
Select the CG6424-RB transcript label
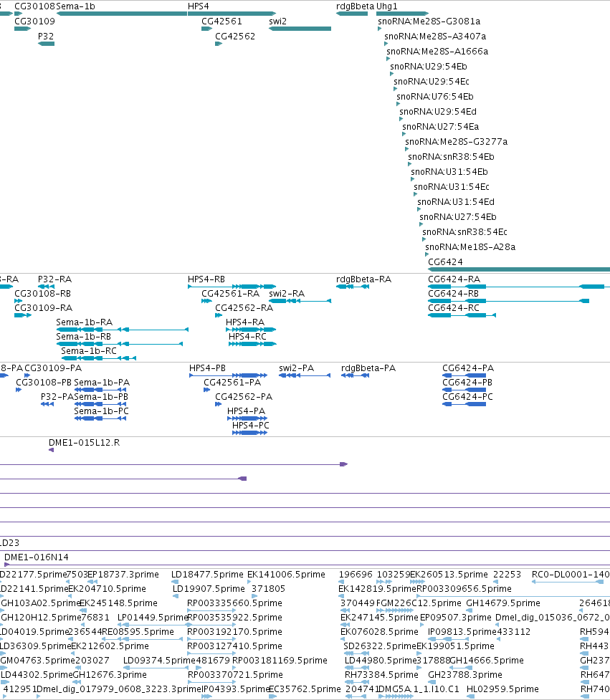[x=454, y=294]
